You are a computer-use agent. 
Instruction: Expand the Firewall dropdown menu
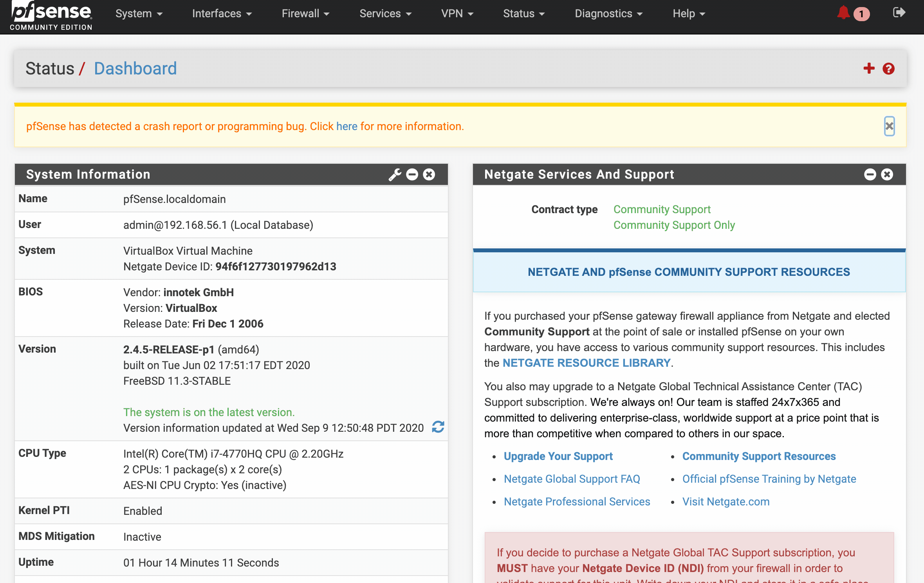(x=305, y=14)
